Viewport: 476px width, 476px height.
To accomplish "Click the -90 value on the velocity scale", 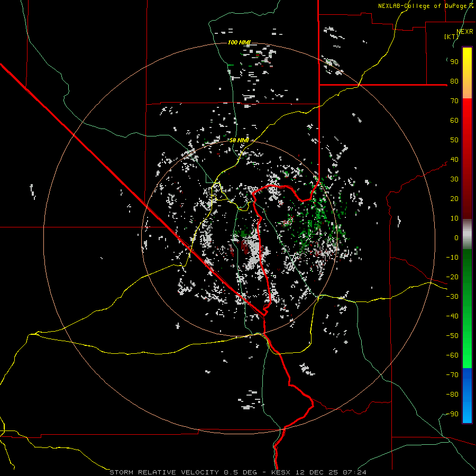I will pyautogui.click(x=452, y=414).
